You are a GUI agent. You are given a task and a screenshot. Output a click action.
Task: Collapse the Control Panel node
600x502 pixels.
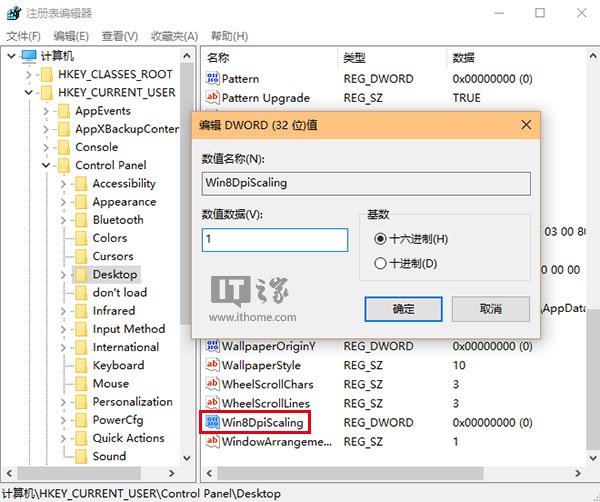tap(46, 165)
